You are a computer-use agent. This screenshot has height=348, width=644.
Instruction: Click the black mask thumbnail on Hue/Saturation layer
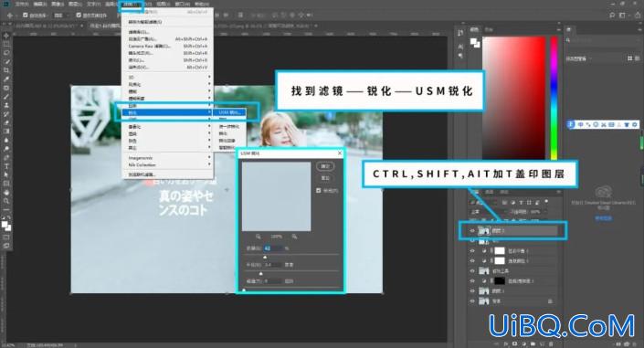500,281
